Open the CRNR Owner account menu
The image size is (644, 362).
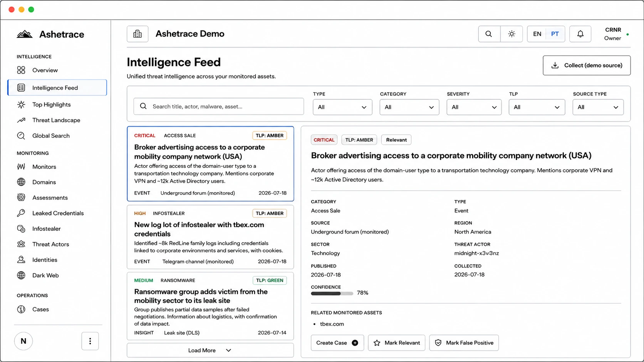(616, 34)
